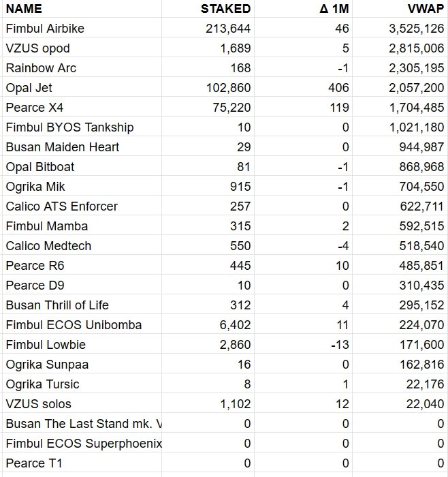Click Busan Maiden Heart VWAP 944,987
This screenshot has height=477, width=448.
415,147
